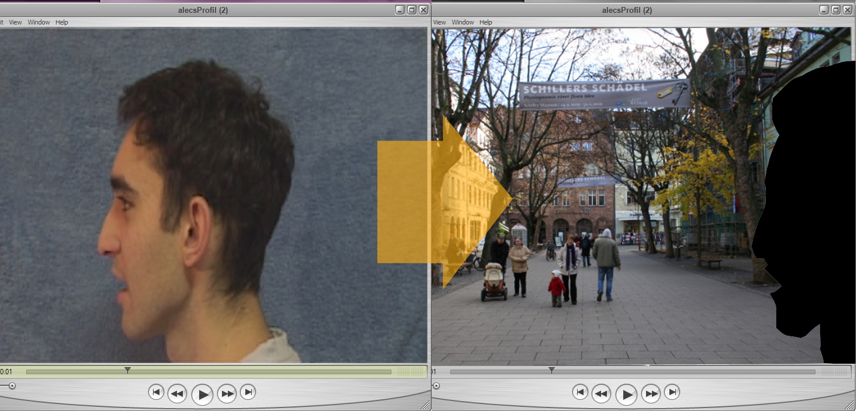This screenshot has height=411, width=868.
Task: Click the volume slider knob in right window
Action: [x=436, y=386]
